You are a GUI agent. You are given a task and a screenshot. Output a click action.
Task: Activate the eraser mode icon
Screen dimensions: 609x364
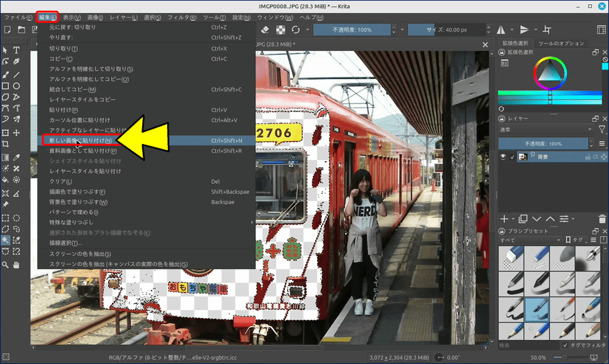pyautogui.click(x=265, y=30)
